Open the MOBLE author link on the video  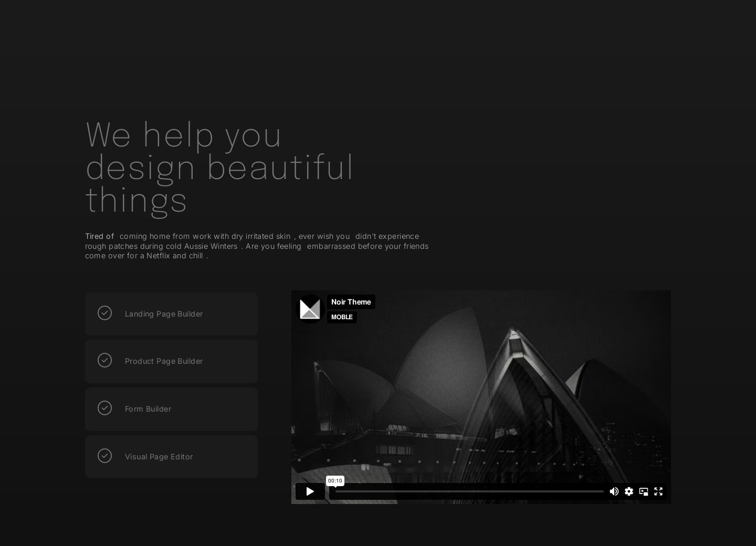click(342, 317)
